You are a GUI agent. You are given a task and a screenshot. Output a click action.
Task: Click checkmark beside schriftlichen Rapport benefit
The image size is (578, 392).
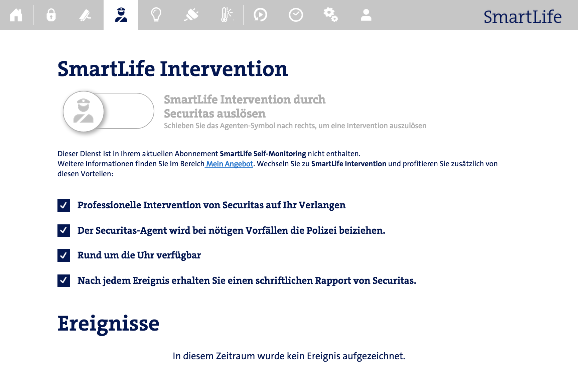[x=64, y=281]
